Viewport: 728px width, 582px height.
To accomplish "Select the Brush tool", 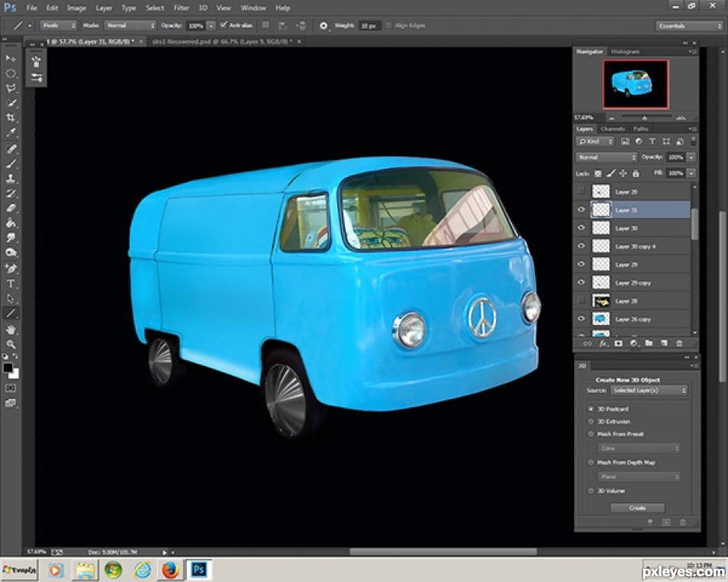I will [x=11, y=164].
